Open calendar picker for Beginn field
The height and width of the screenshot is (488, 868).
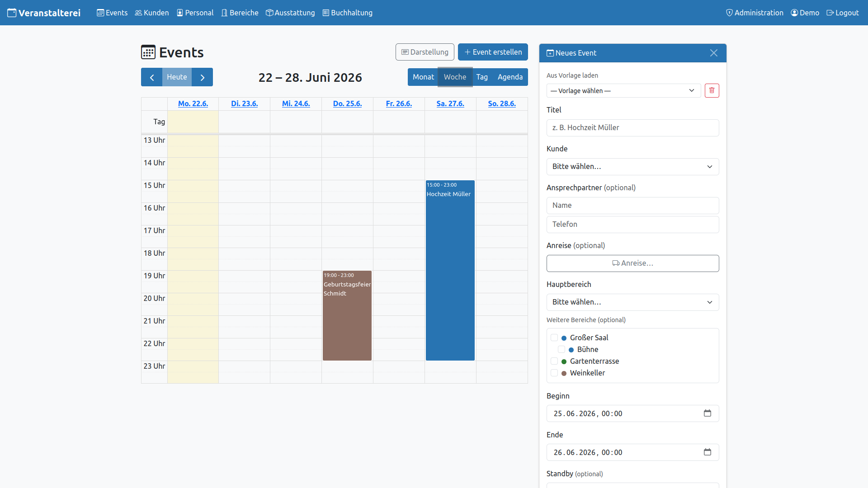point(708,413)
